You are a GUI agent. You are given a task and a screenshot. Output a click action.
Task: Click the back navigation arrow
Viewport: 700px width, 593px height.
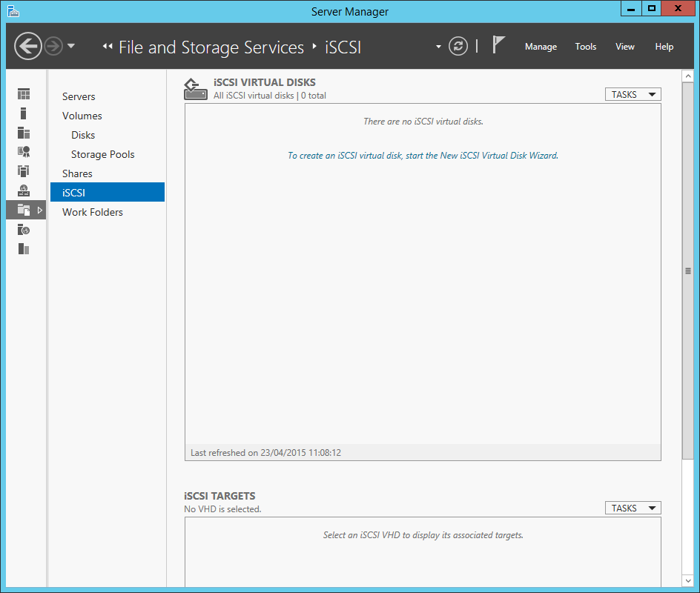tap(27, 47)
